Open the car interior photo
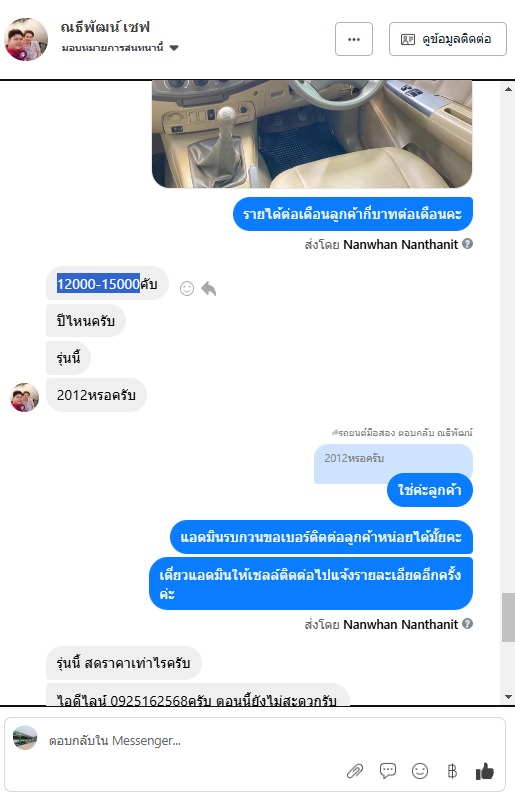The width and height of the screenshot is (515, 800). (312, 134)
